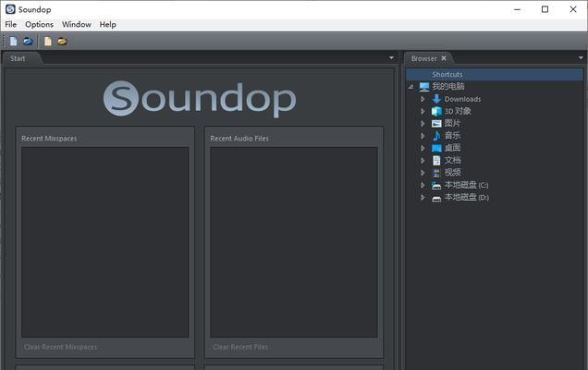Select the Downloads label in Browser
Viewport: 588px width, 370px height.
pyautogui.click(x=463, y=99)
